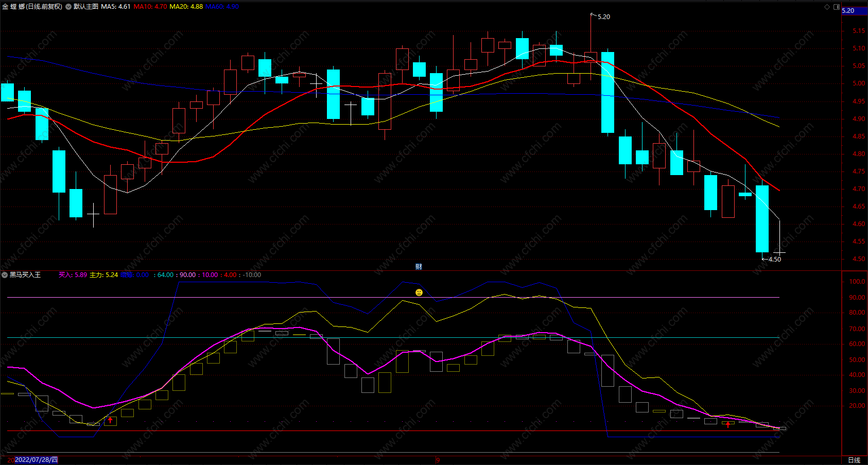Click the 默认主图 label
This screenshot has height=465, width=868.
pos(86,7)
